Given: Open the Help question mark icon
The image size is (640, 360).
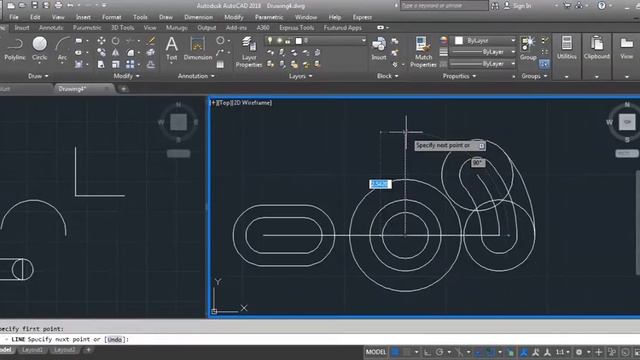Looking at the screenshot, I should [x=601, y=5].
